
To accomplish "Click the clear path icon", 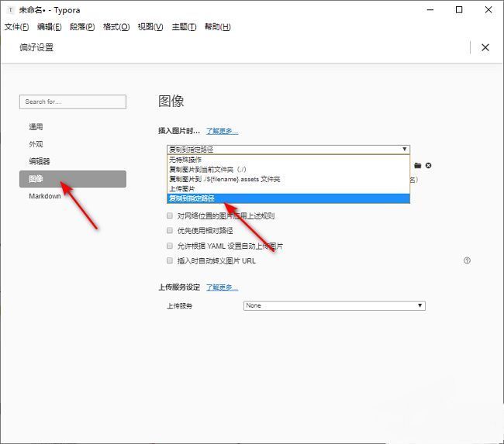I will click(428, 166).
